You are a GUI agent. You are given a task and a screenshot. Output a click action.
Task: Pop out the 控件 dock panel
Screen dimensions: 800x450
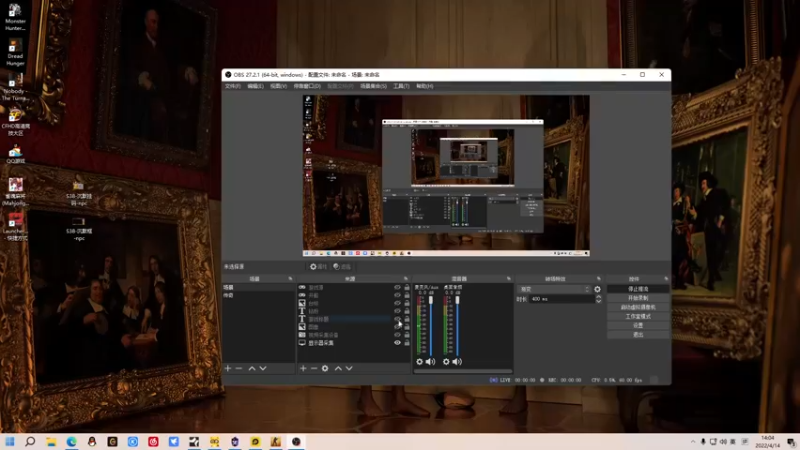click(666, 279)
